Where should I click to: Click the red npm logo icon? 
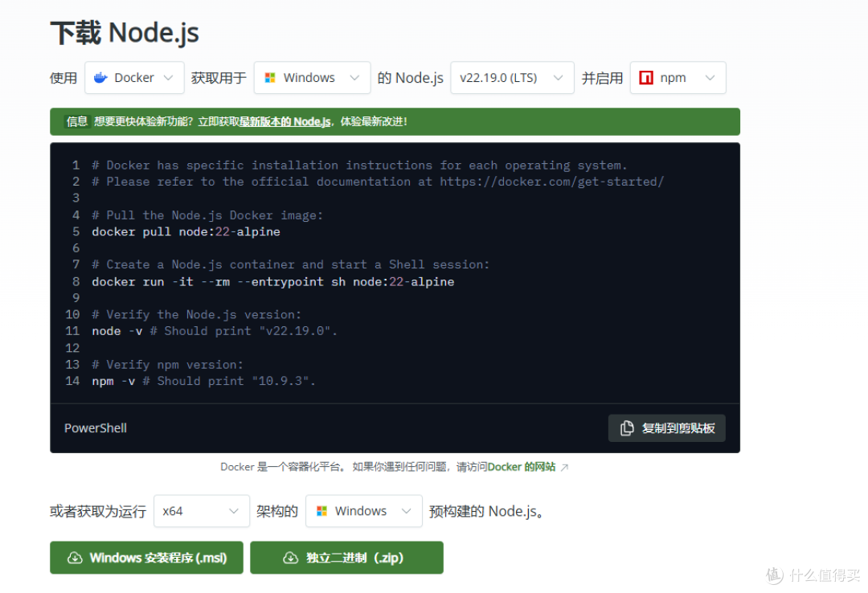coord(646,77)
